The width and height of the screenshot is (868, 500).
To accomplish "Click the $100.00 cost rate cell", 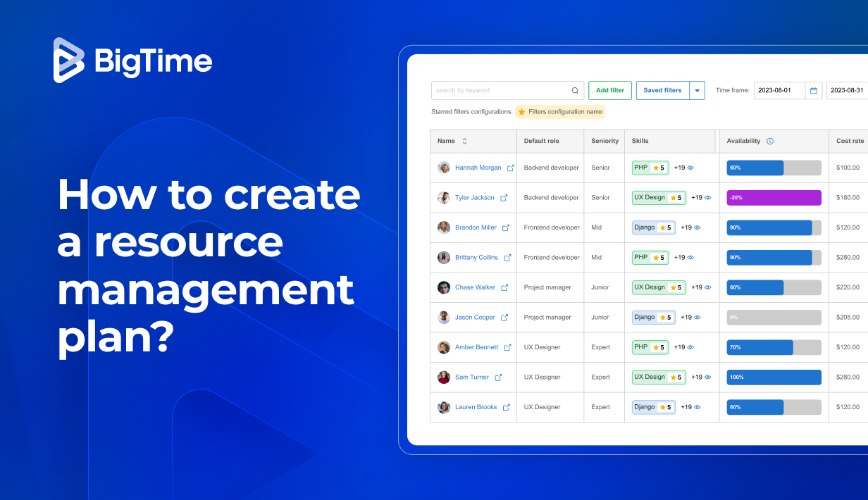I will pos(848,168).
